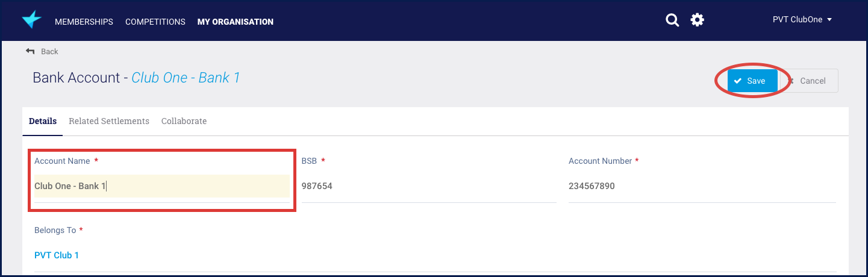868x277 pixels.
Task: Cancel editing the bank account
Action: [809, 81]
